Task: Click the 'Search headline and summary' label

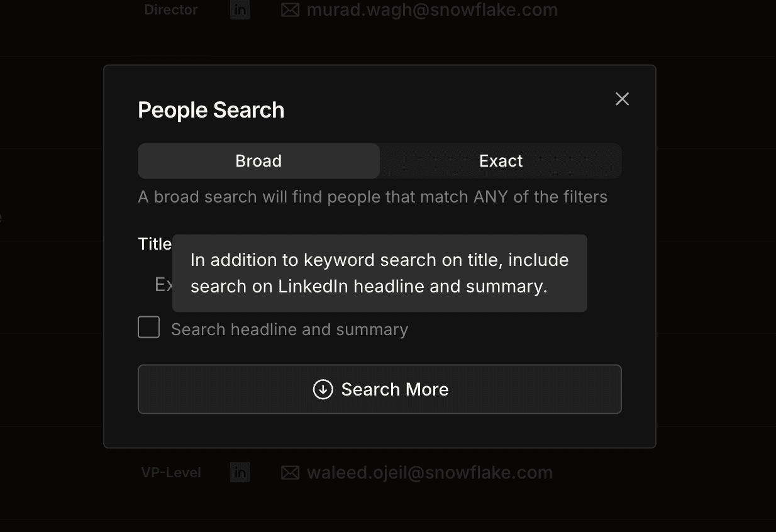Action: pos(289,330)
